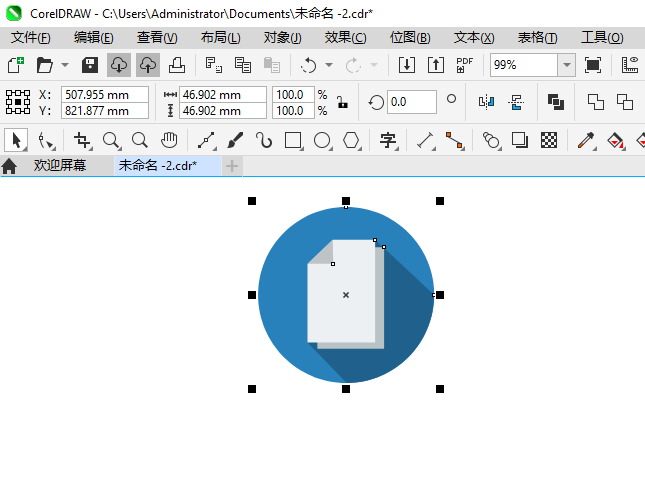Click the Import icon
Screen dimensions: 645x479
[407, 65]
